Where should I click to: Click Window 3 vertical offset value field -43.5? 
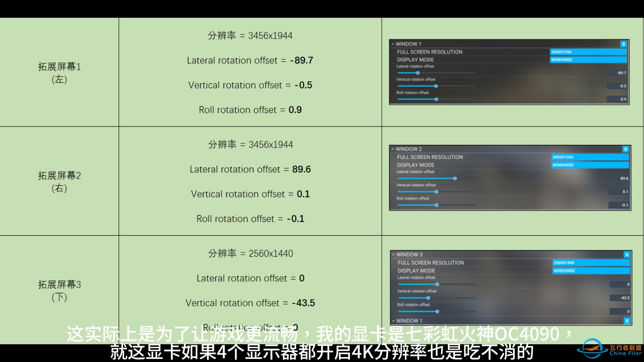pyautogui.click(x=620, y=298)
